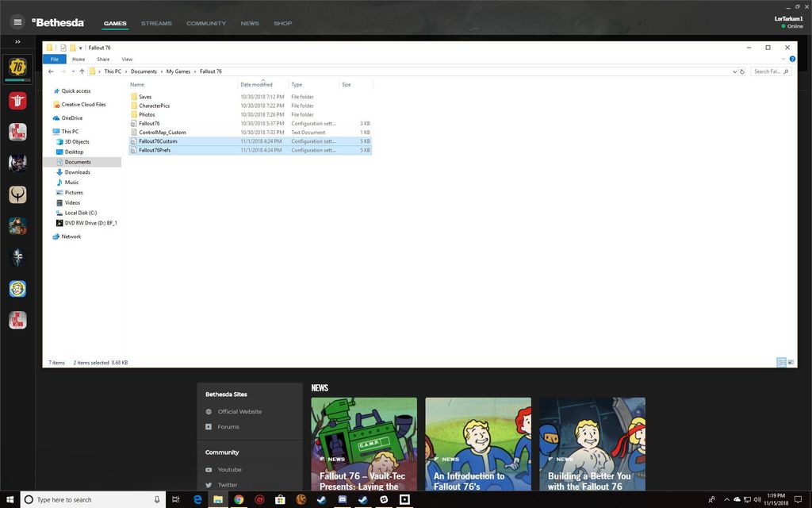The image size is (812, 508).
Task: Open the View ribbon tab
Action: 127,59
